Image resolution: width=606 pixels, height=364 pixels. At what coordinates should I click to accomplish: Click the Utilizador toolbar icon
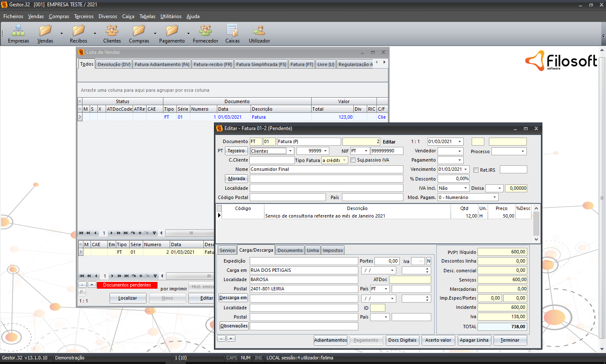point(259,31)
